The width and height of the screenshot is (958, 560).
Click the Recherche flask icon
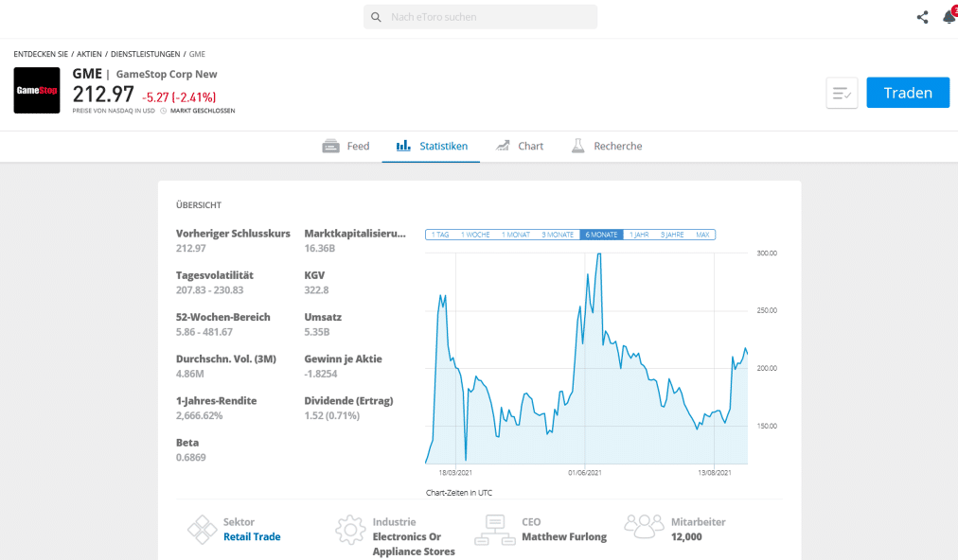(x=578, y=146)
